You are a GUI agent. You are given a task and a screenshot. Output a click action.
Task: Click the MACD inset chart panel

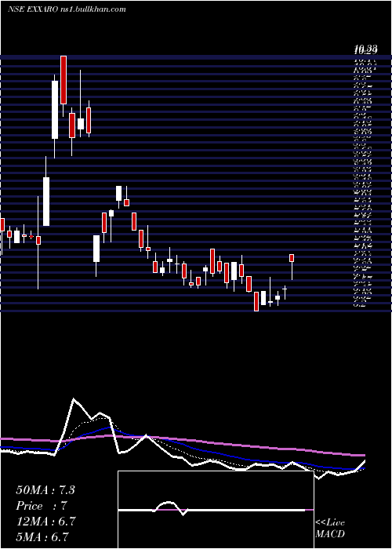216,510
